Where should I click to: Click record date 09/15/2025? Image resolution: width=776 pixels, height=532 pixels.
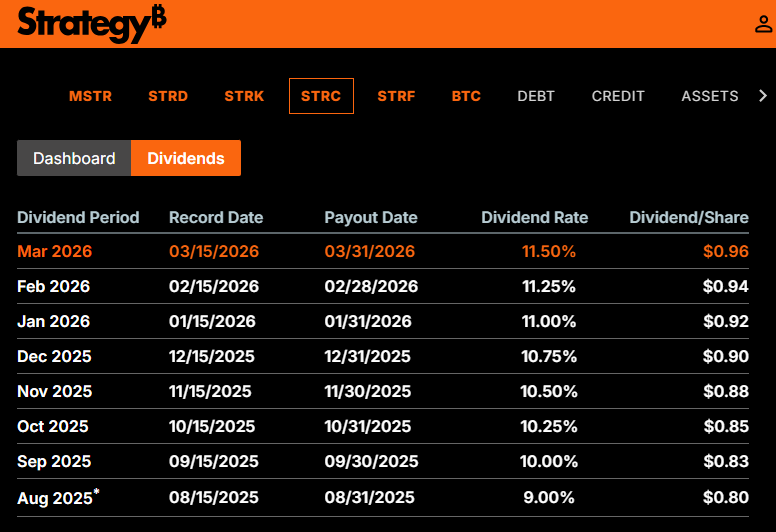214,461
